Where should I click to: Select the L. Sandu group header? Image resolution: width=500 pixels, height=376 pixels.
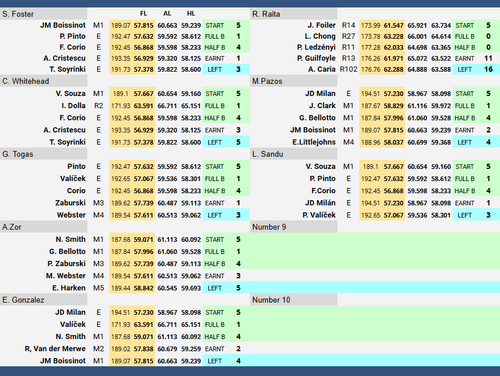[x=294, y=154]
